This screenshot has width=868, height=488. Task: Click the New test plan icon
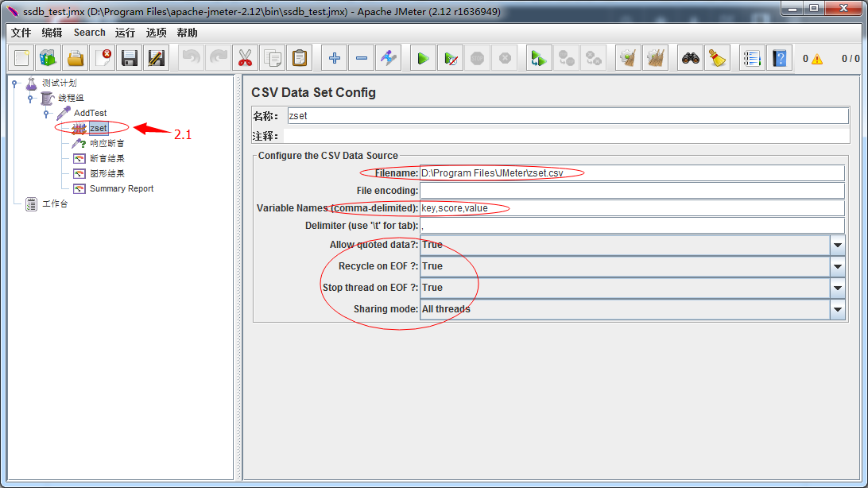coord(21,58)
